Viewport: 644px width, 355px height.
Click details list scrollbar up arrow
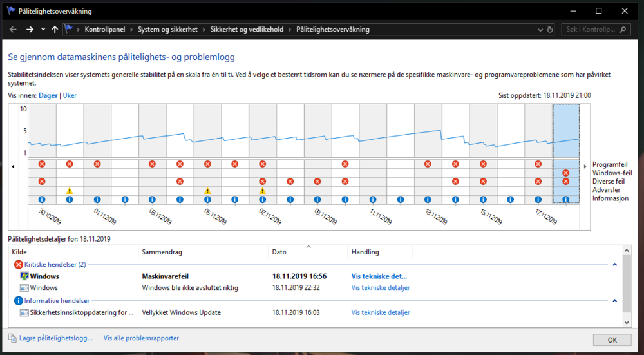click(627, 250)
